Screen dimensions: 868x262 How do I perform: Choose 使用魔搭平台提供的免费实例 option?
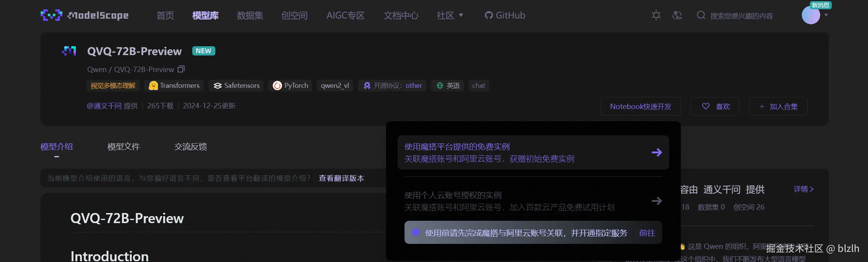533,153
